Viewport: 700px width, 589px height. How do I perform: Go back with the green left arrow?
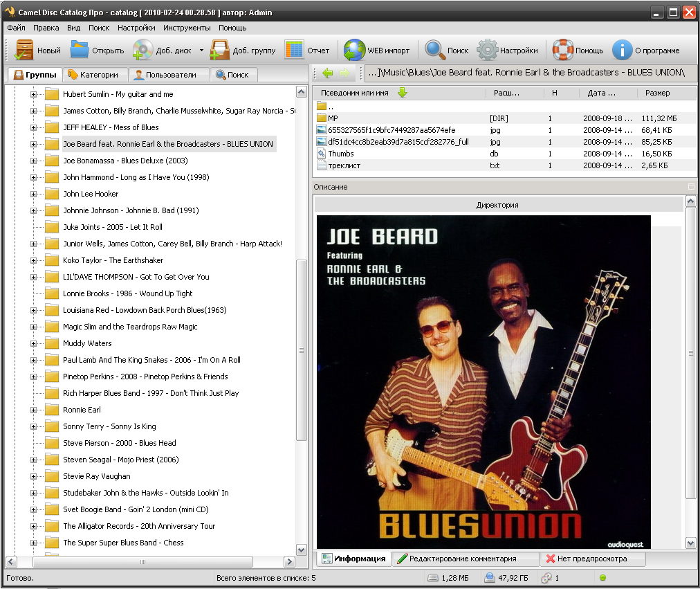(x=328, y=73)
